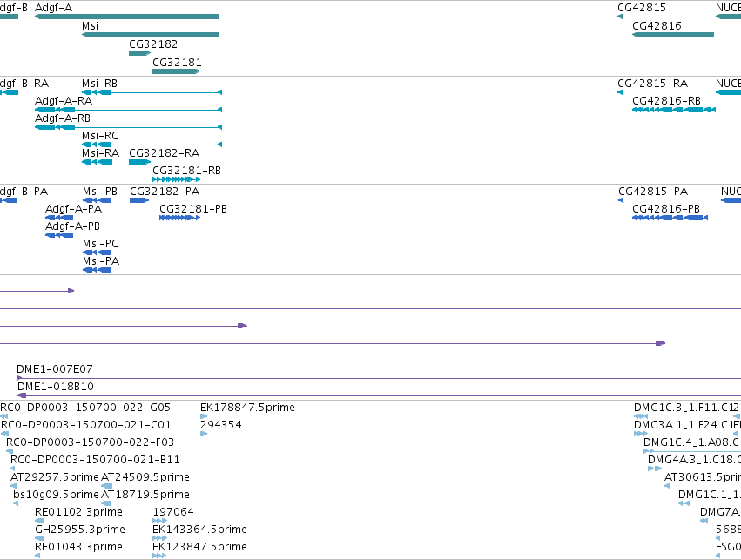Screen dimensions: 741x560
Task: Click the RE01043.3prime EST label
Action: [x=79, y=547]
